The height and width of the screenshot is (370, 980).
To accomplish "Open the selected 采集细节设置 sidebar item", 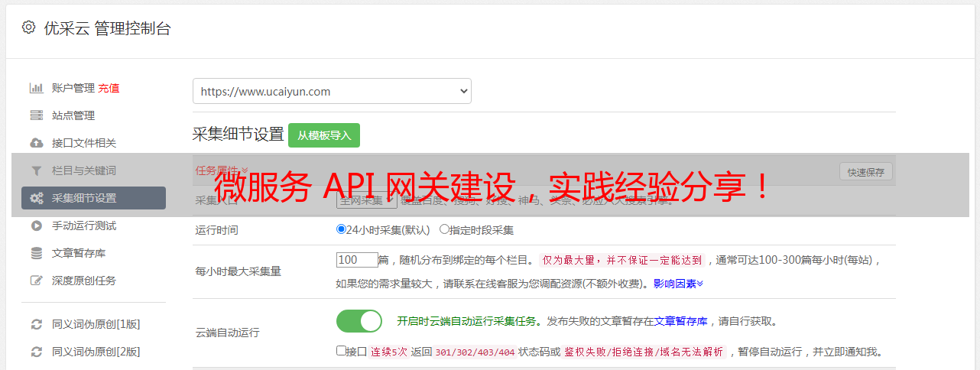I will click(93, 198).
